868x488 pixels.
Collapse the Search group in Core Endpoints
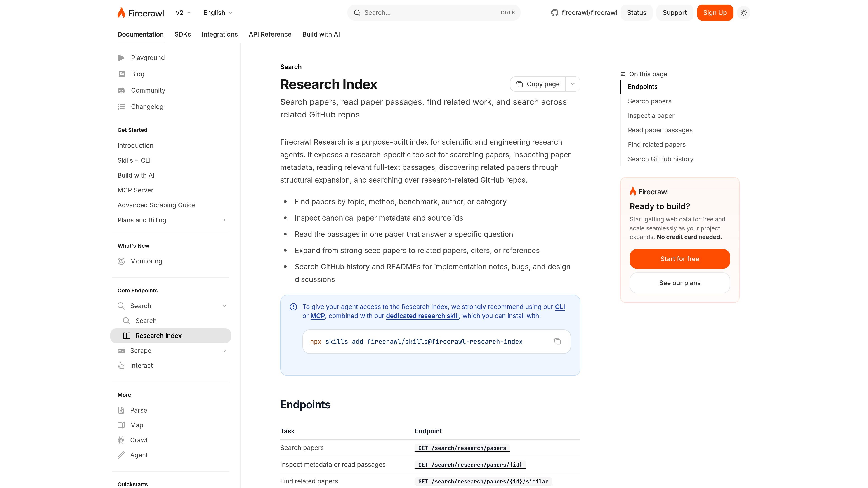coord(224,306)
